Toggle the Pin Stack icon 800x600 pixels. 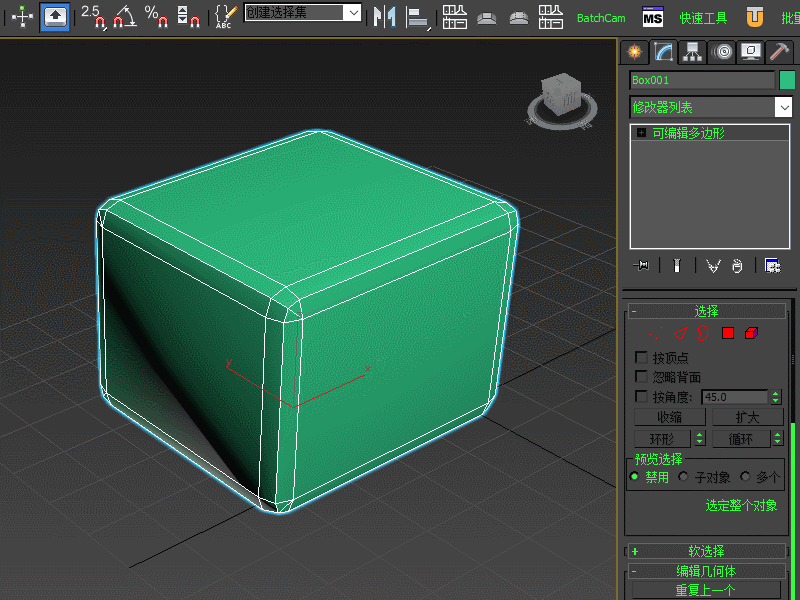642,265
